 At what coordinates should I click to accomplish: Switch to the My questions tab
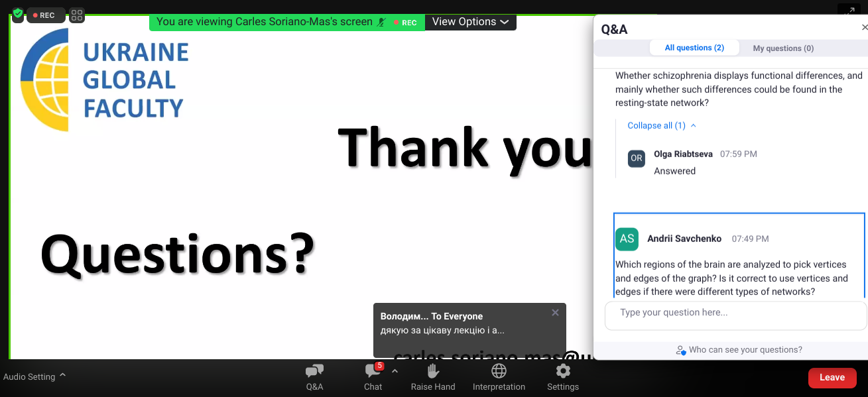coord(783,48)
